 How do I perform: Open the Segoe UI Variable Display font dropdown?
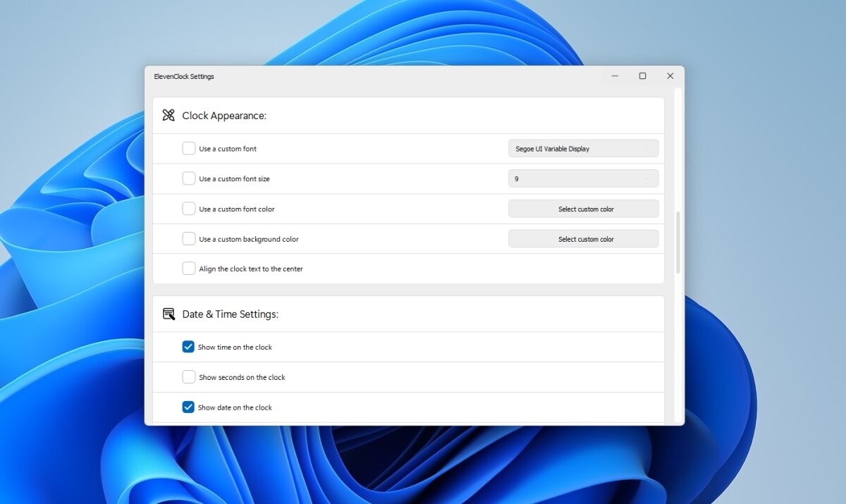[583, 148]
